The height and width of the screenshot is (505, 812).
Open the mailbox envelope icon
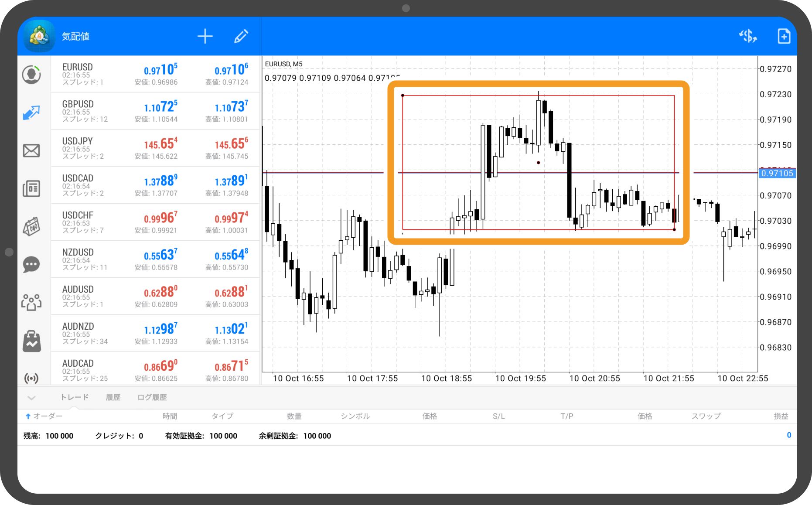tap(31, 151)
